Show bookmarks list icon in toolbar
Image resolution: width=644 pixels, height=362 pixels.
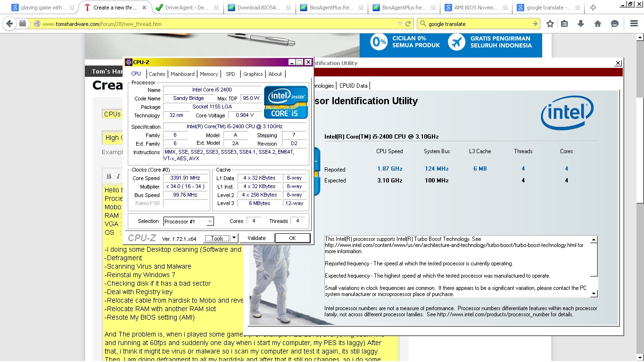[x=564, y=24]
